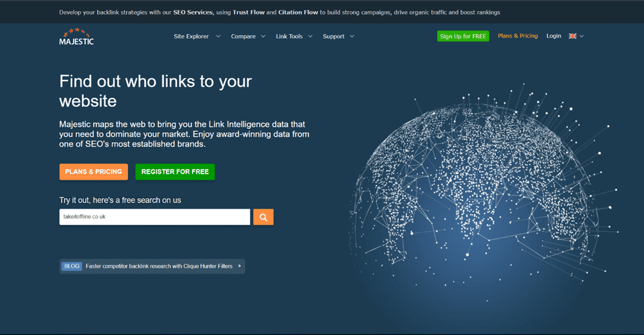Click Trust Flow in top banner

point(248,13)
